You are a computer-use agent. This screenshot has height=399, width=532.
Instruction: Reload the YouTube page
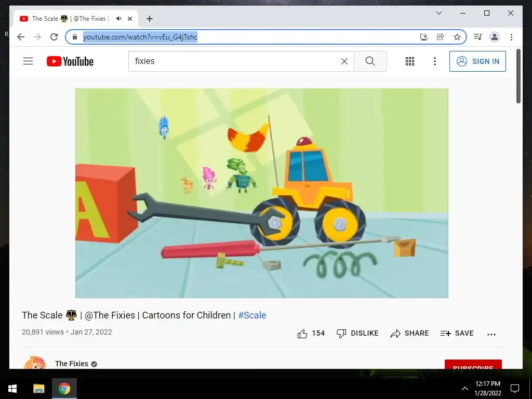point(54,37)
